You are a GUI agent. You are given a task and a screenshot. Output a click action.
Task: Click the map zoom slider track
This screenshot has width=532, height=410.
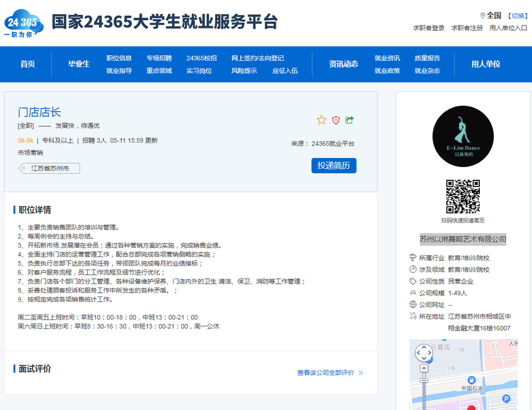click(424, 394)
